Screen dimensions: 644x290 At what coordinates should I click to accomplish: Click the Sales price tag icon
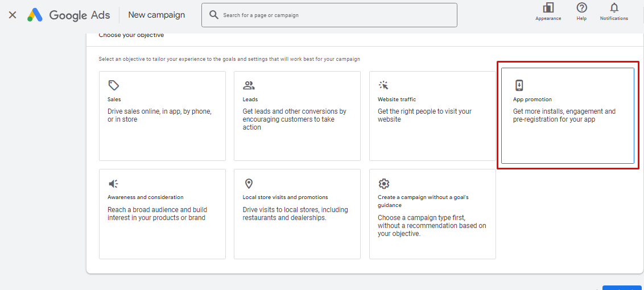click(114, 85)
